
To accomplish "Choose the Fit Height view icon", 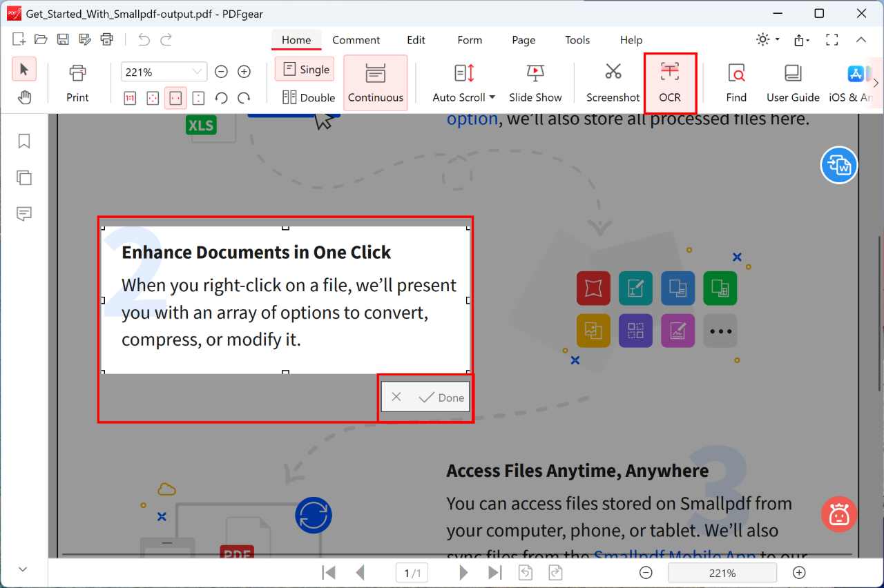I will (198, 98).
